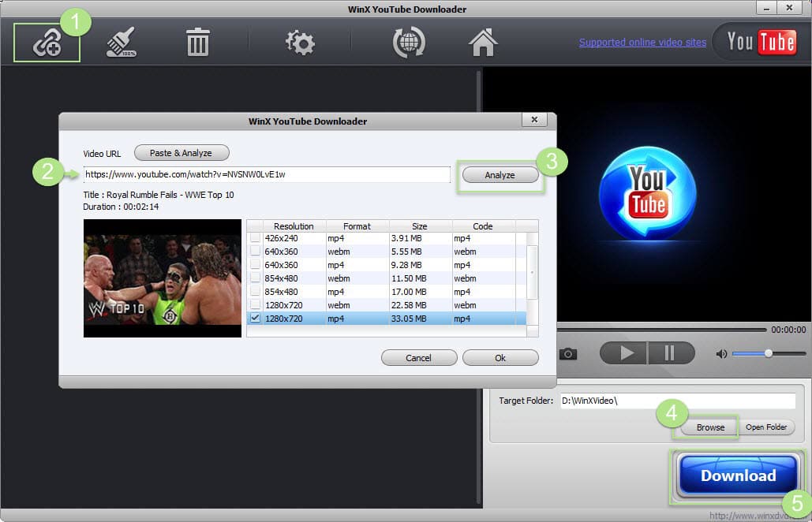Image resolution: width=812 pixels, height=522 pixels.
Task: Open the Home page house icon
Action: click(x=483, y=43)
